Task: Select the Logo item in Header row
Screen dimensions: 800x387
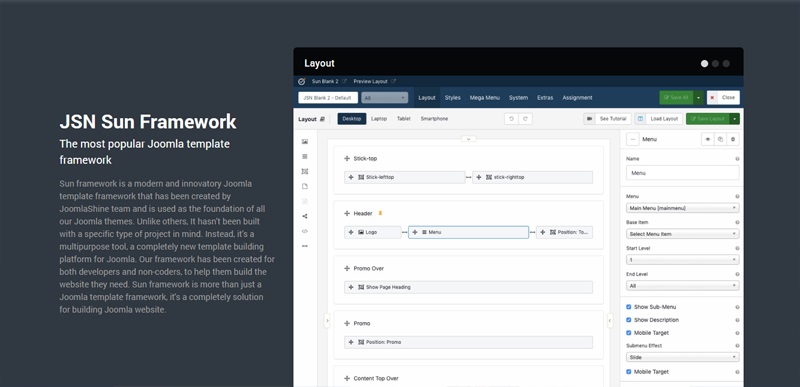Action: (373, 232)
